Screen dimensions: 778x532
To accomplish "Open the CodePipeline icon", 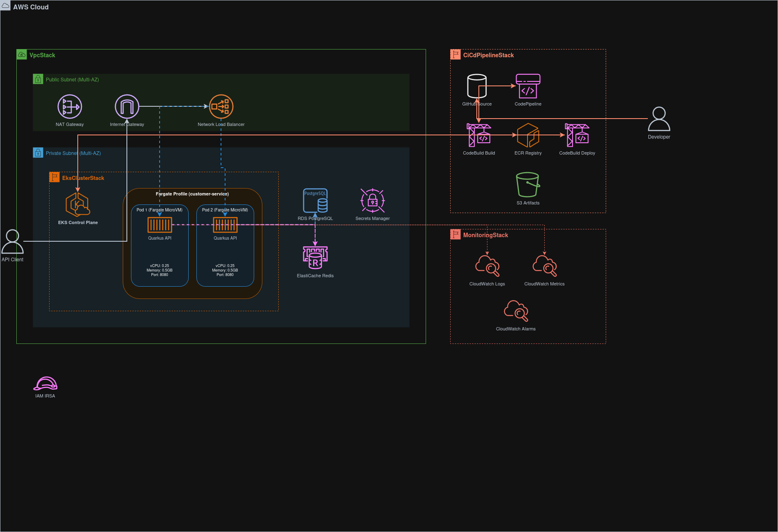I will point(528,86).
